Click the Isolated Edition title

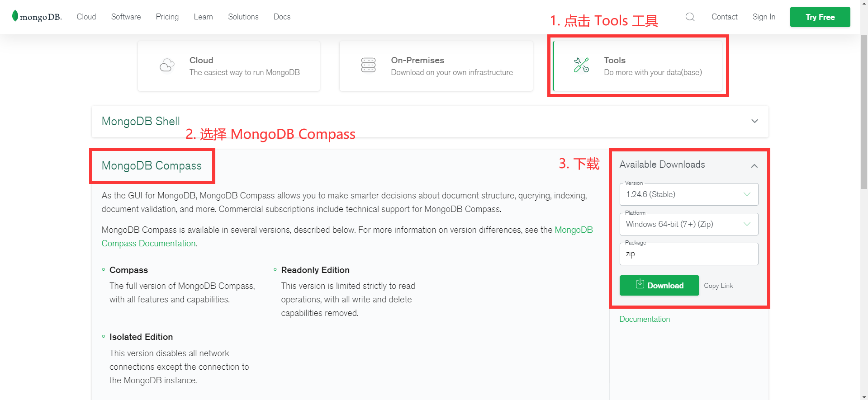(x=141, y=337)
